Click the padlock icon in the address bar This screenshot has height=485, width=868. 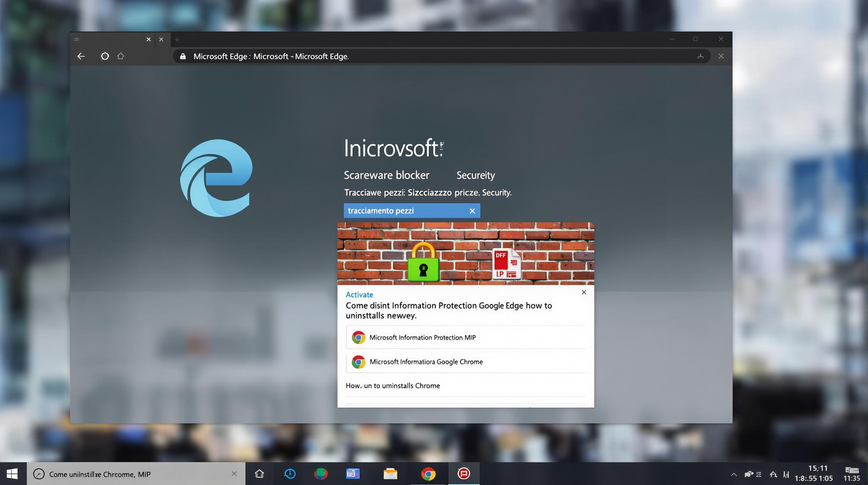pyautogui.click(x=182, y=56)
